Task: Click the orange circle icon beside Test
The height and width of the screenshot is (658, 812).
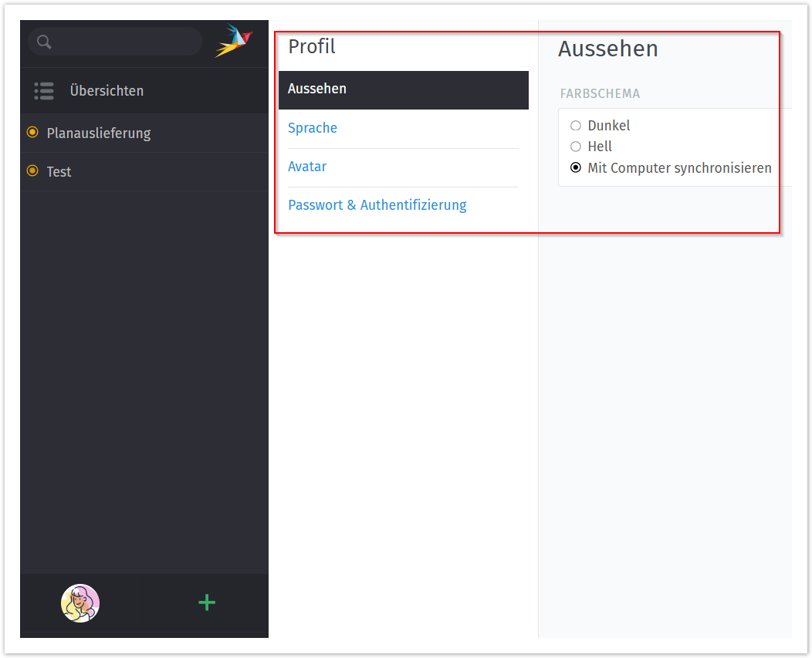Action: tap(32, 171)
